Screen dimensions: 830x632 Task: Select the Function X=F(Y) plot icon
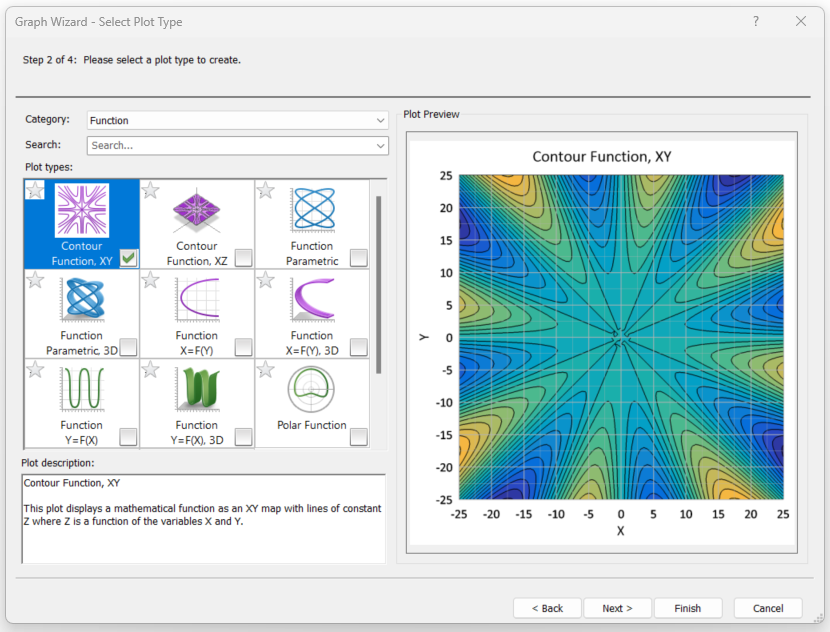tap(196, 300)
